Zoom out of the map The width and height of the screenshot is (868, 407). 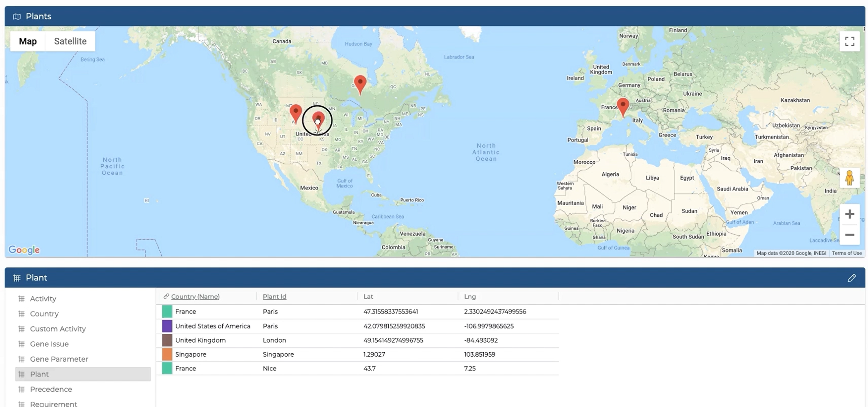tap(849, 235)
